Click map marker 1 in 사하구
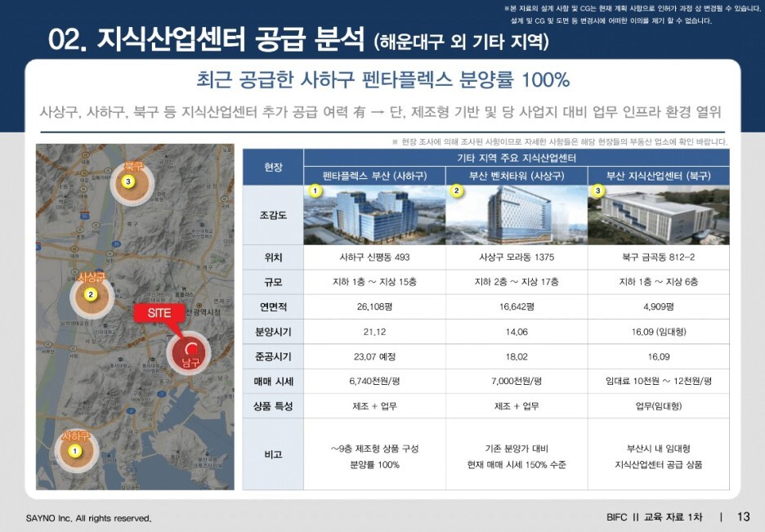 74,451
